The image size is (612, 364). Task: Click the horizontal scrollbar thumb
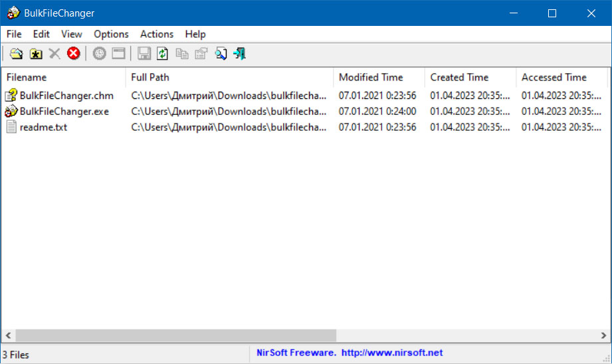175,335
